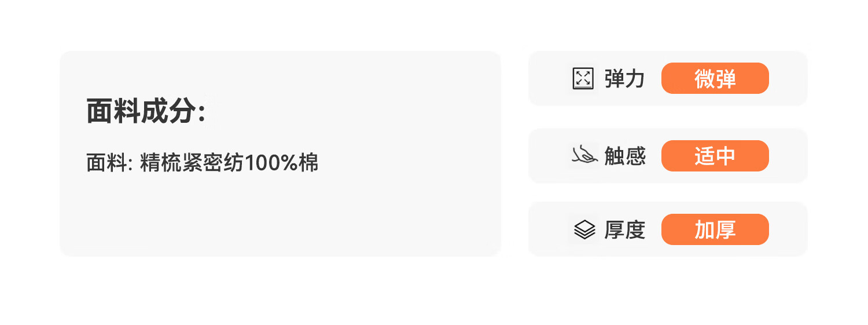
Task: Click the 弹力 label text
Action: point(624,79)
